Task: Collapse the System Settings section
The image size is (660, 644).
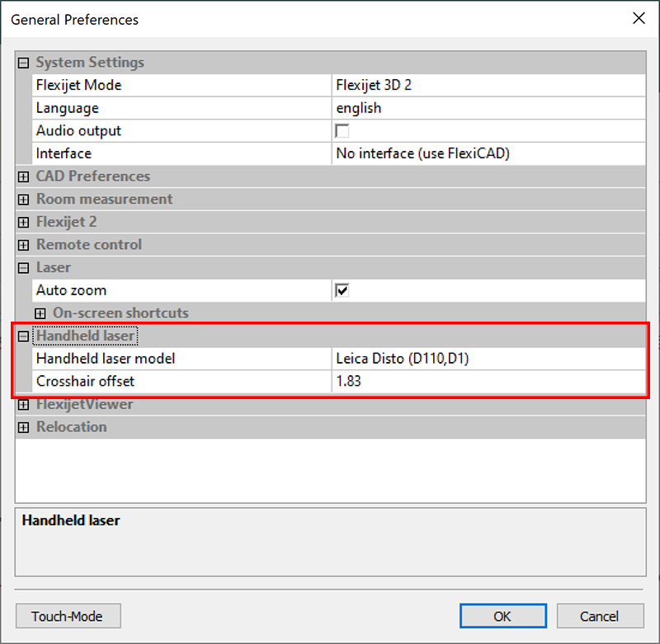Action: click(x=23, y=62)
